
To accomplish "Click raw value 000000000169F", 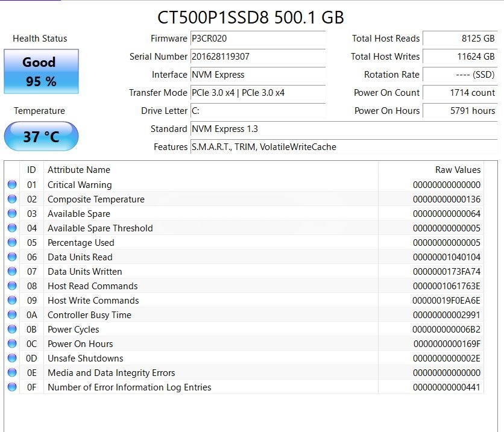I will 447,343.
